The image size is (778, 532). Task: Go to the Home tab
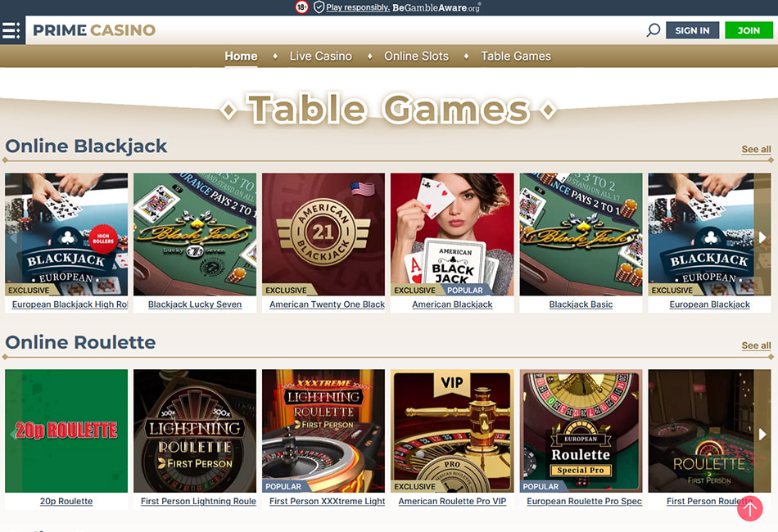(x=241, y=56)
